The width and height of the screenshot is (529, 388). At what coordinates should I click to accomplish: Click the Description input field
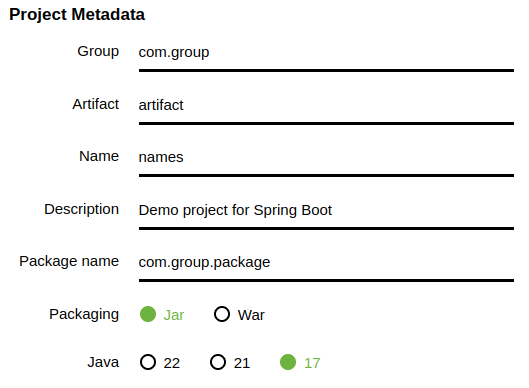[326, 211]
